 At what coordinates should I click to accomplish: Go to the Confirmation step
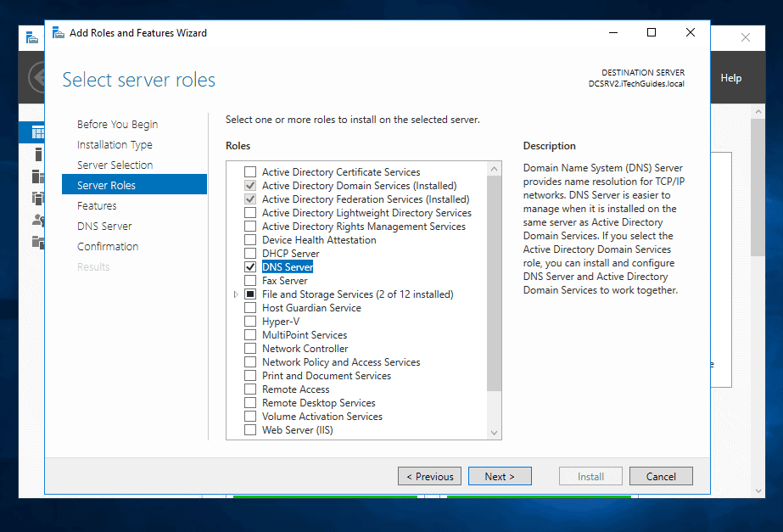click(x=108, y=246)
